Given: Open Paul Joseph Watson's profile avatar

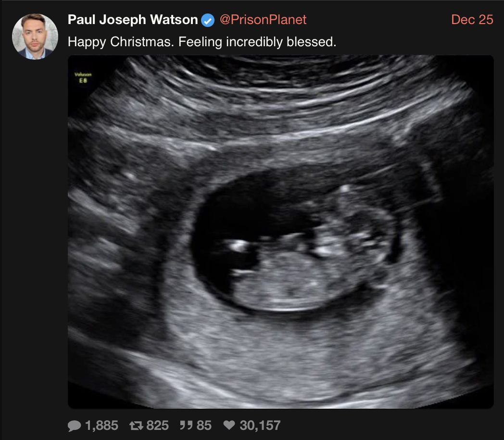Looking at the screenshot, I should 35,36.
